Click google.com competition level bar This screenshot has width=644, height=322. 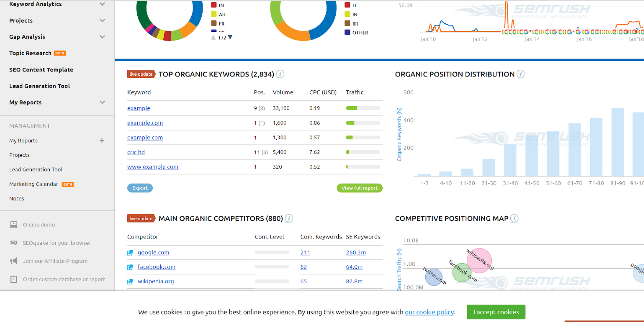coord(272,253)
